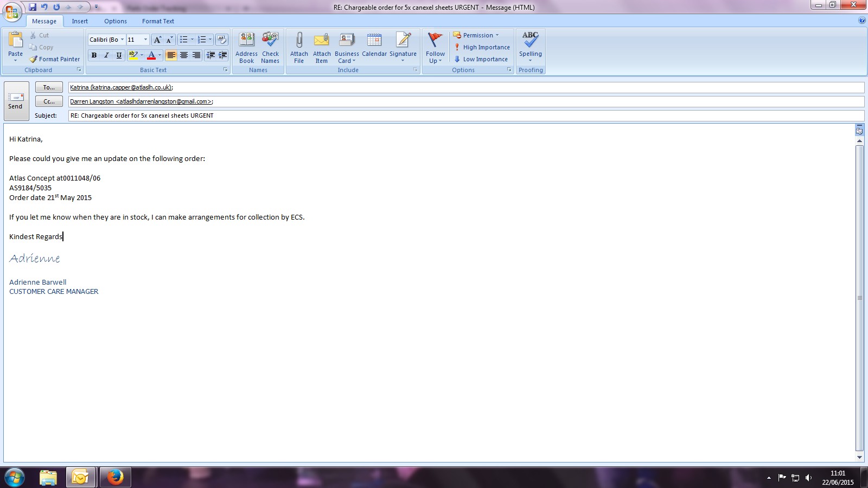Open Firefox from the taskbar
868x488 pixels.
coord(114,477)
